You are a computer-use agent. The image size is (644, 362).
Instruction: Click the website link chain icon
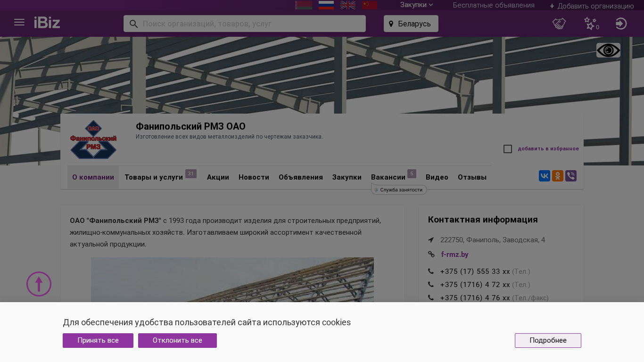(x=431, y=255)
